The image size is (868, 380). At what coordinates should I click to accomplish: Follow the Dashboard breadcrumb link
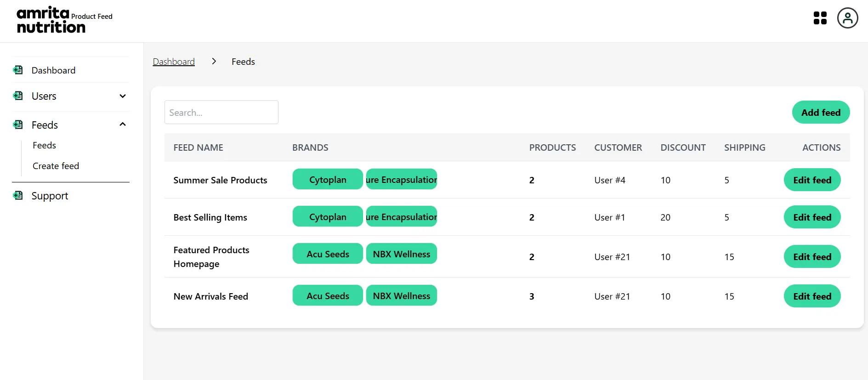pos(174,62)
